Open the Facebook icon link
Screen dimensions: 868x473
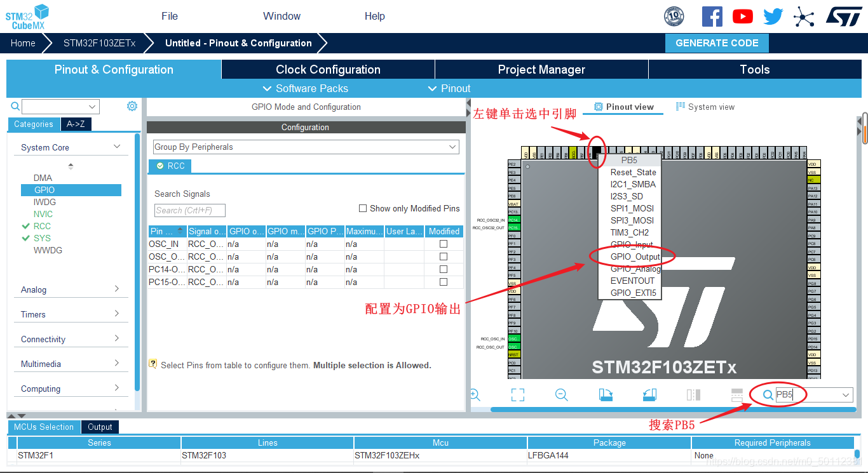pyautogui.click(x=712, y=17)
